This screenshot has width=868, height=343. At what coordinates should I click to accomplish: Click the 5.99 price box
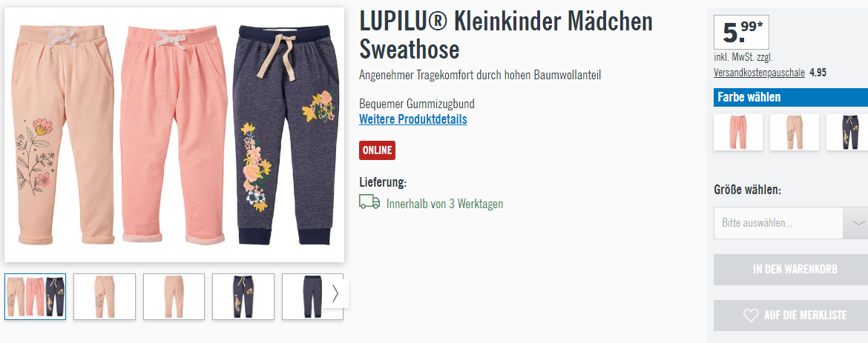click(741, 32)
